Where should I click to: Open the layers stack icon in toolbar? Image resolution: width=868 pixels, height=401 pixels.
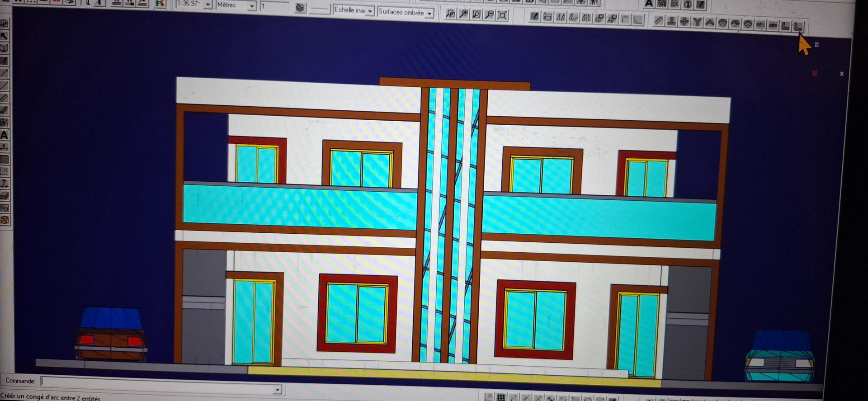(x=300, y=8)
